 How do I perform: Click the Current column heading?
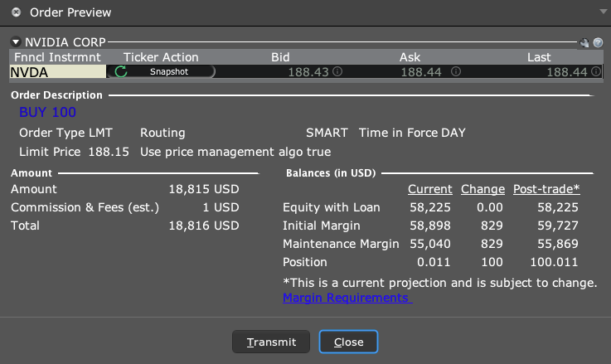point(429,189)
